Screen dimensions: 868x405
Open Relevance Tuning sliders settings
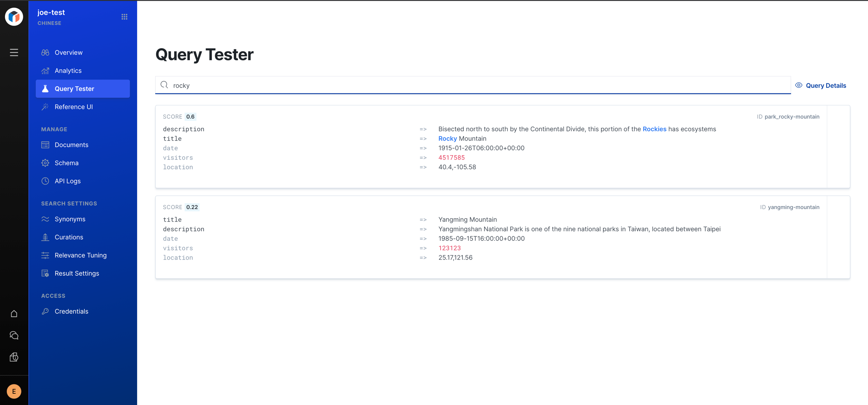coord(80,255)
